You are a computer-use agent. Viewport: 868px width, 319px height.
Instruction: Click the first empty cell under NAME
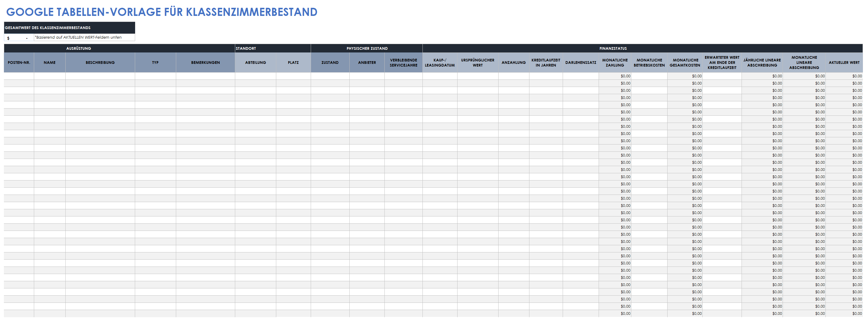(x=49, y=76)
